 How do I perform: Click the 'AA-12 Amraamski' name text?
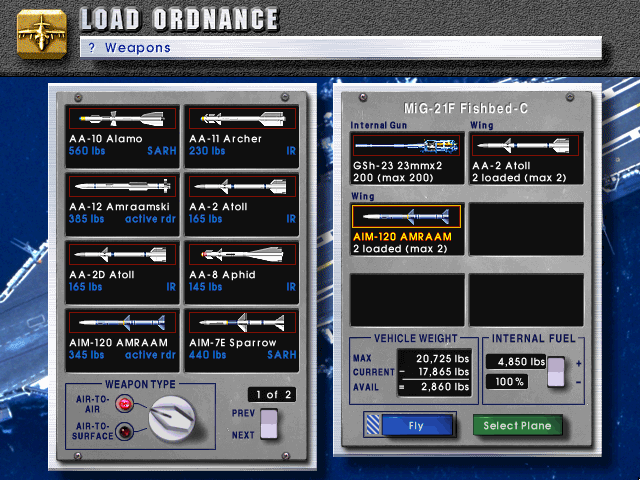[x=119, y=207]
